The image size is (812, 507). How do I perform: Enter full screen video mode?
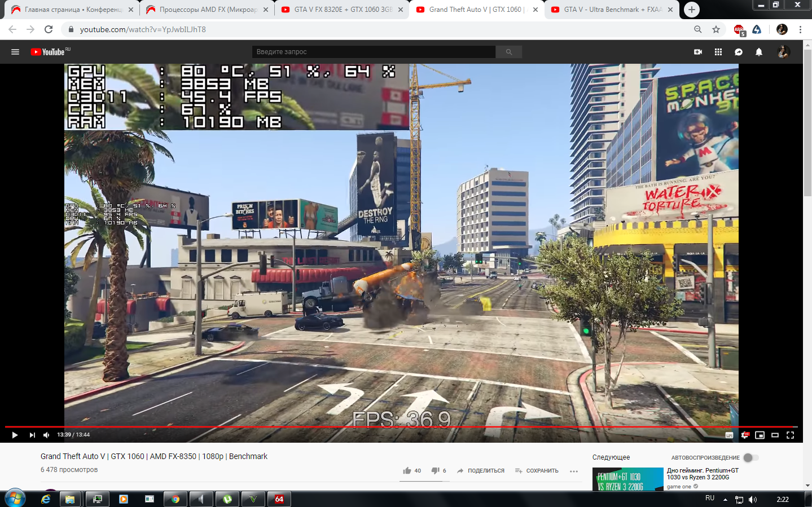(791, 435)
